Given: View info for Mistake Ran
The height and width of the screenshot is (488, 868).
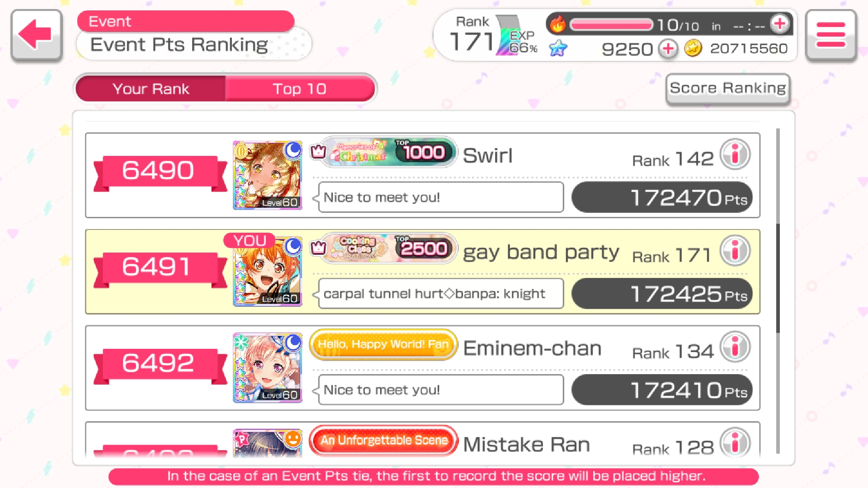Looking at the screenshot, I should pyautogui.click(x=735, y=442).
